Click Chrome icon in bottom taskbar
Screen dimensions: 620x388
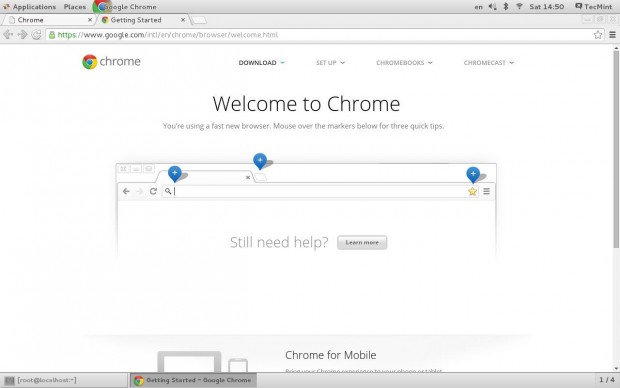coord(138,380)
